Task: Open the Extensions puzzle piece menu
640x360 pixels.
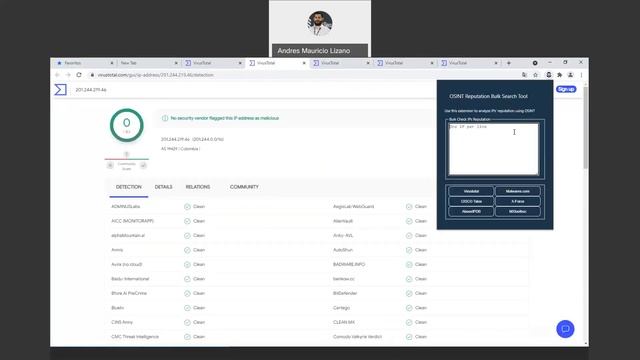Action: click(x=560, y=75)
